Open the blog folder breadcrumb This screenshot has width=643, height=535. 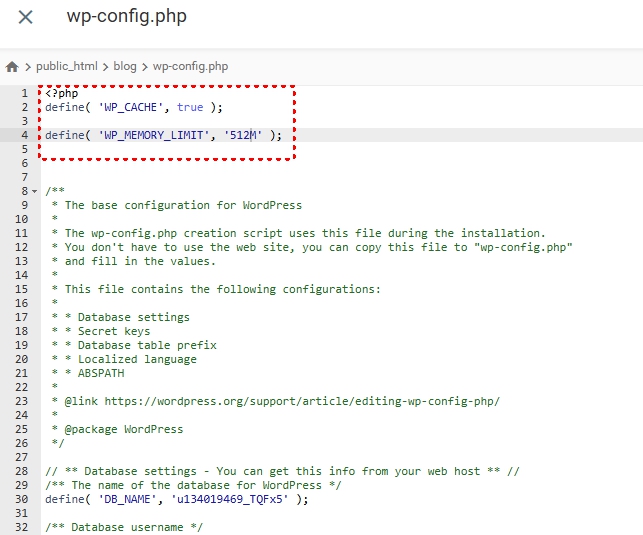(125, 67)
